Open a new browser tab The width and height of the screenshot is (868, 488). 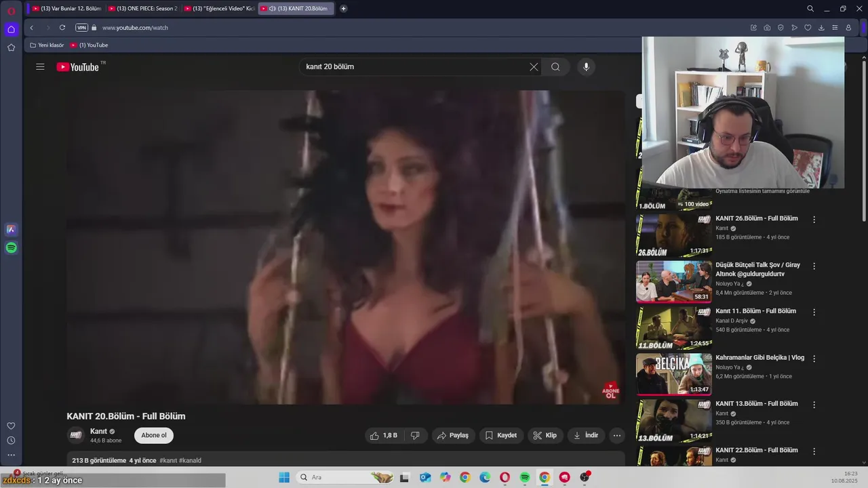pyautogui.click(x=343, y=9)
